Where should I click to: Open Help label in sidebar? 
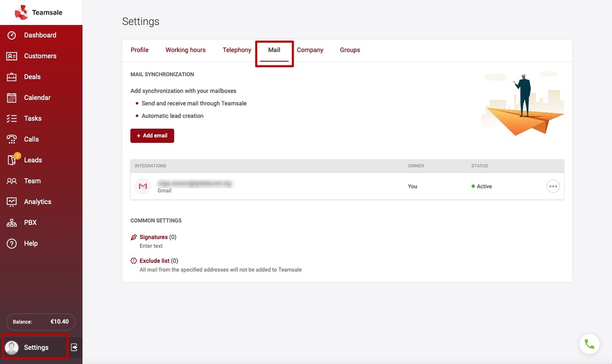[x=31, y=243]
